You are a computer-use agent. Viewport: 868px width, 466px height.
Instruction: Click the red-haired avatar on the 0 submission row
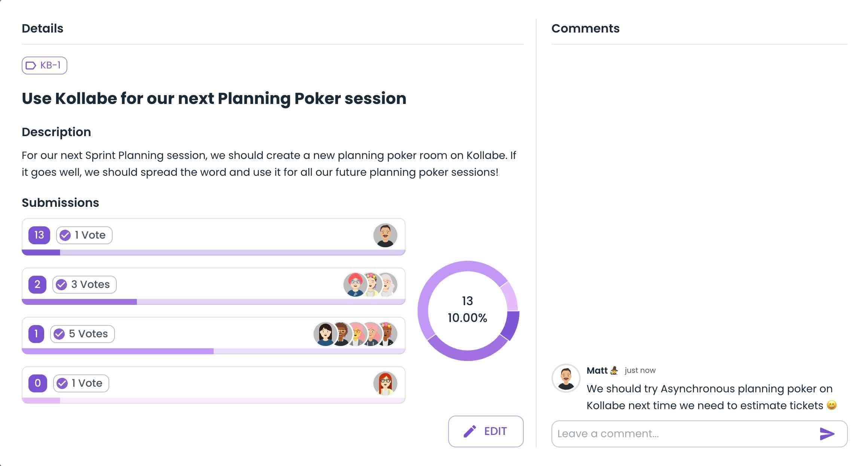pos(385,383)
